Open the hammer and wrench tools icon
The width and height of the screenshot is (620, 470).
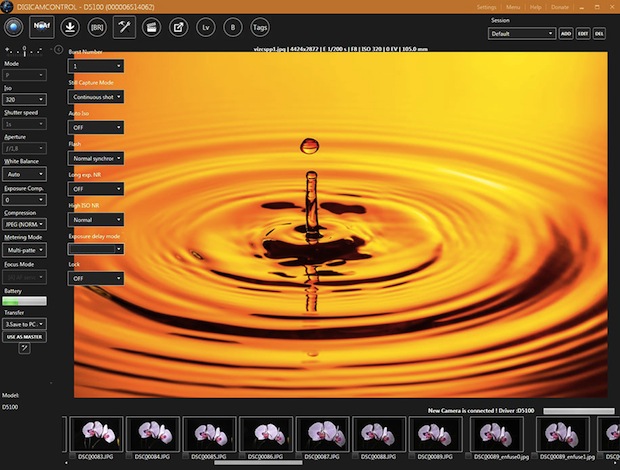pyautogui.click(x=124, y=27)
